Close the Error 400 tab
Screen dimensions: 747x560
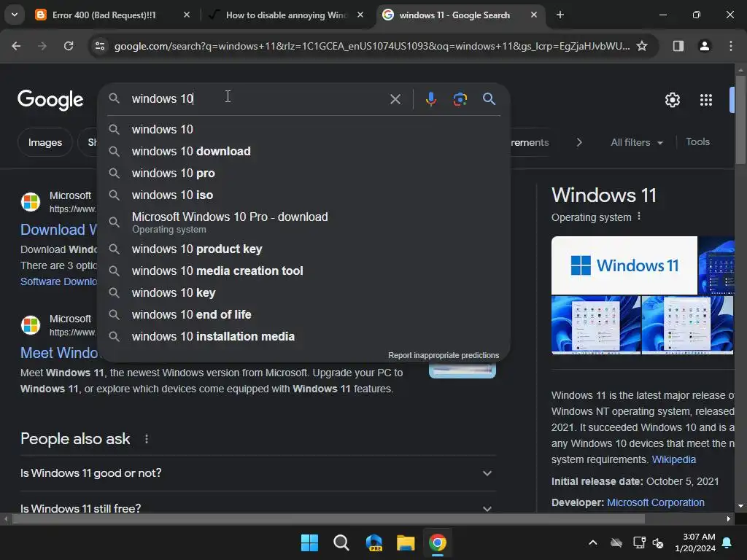pos(187,15)
